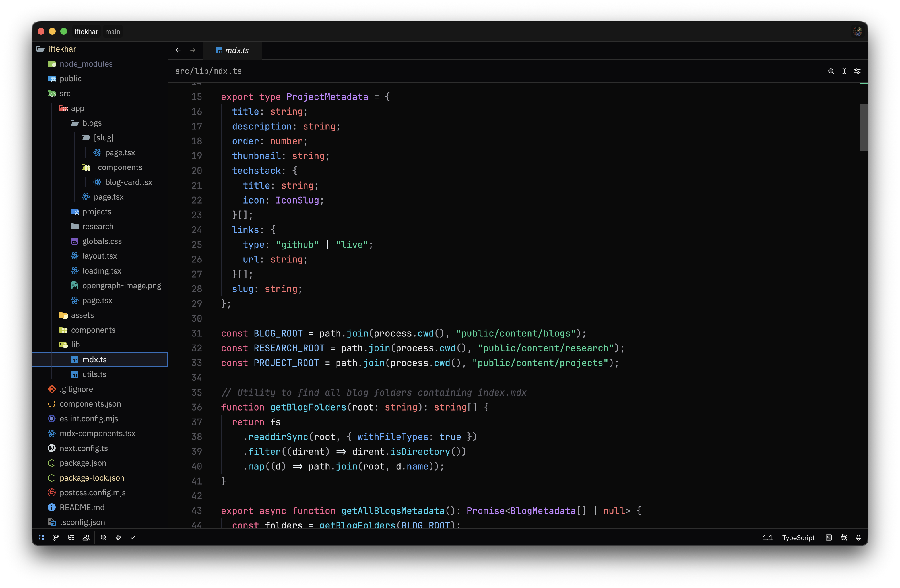The image size is (900, 588).
Task: Click the editor vertical scrollbar thumb
Action: pos(863,127)
